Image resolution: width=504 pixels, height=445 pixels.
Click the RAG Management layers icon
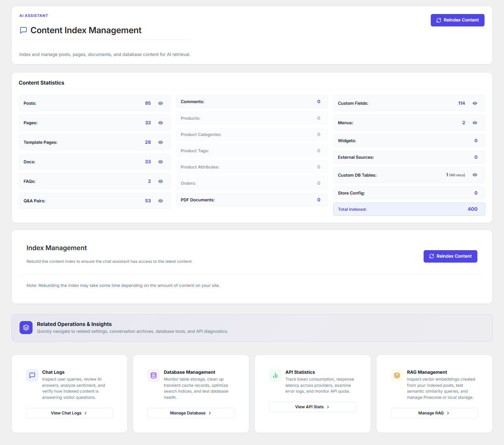point(397,375)
